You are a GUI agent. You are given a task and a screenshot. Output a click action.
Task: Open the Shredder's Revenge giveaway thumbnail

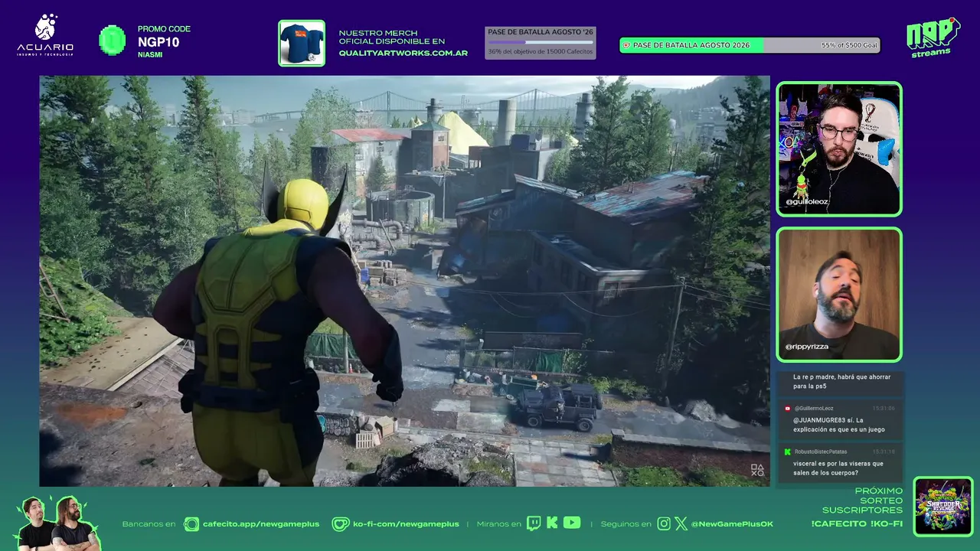pyautogui.click(x=943, y=507)
